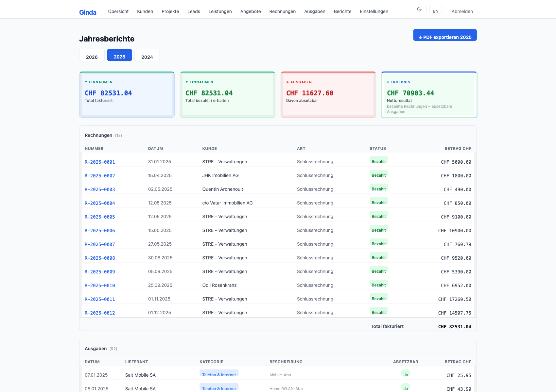Image resolution: width=556 pixels, height=392 pixels.
Task: Open Ausgaben in top navigation
Action: point(315,11)
